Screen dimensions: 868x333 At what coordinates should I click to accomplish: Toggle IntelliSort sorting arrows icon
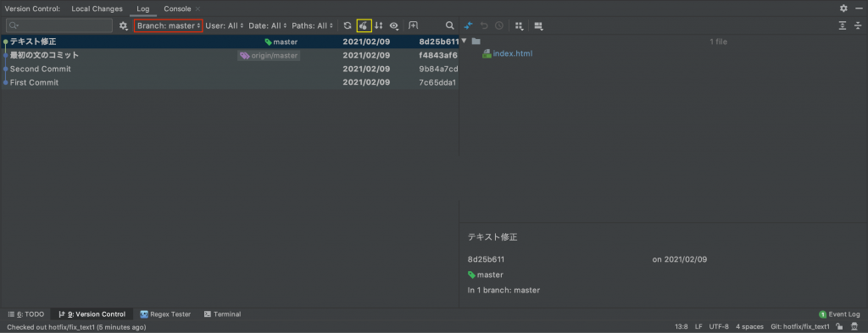(379, 25)
